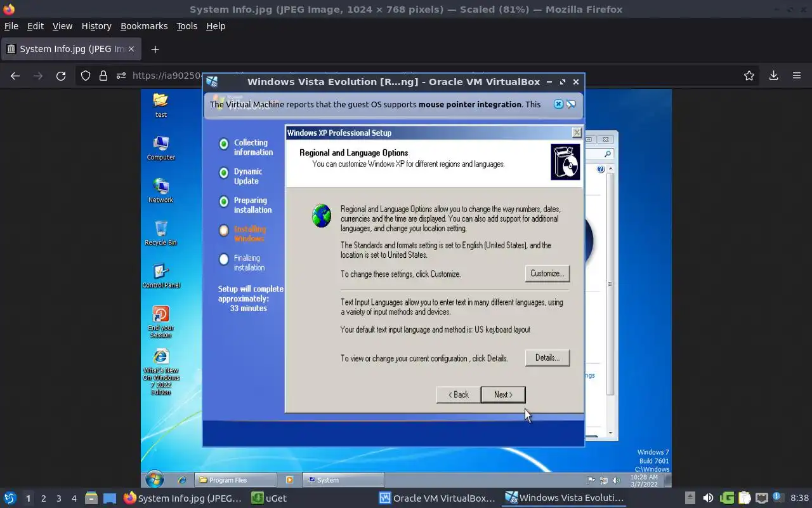Open the file manager panel launcher
Image resolution: width=812 pixels, height=508 pixels.
point(91,498)
